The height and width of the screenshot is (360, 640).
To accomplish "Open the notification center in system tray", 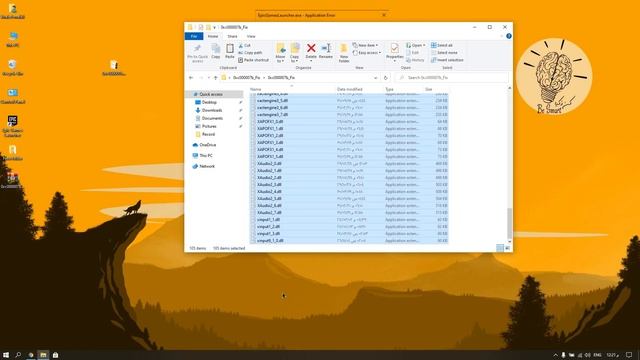I will tap(629, 355).
